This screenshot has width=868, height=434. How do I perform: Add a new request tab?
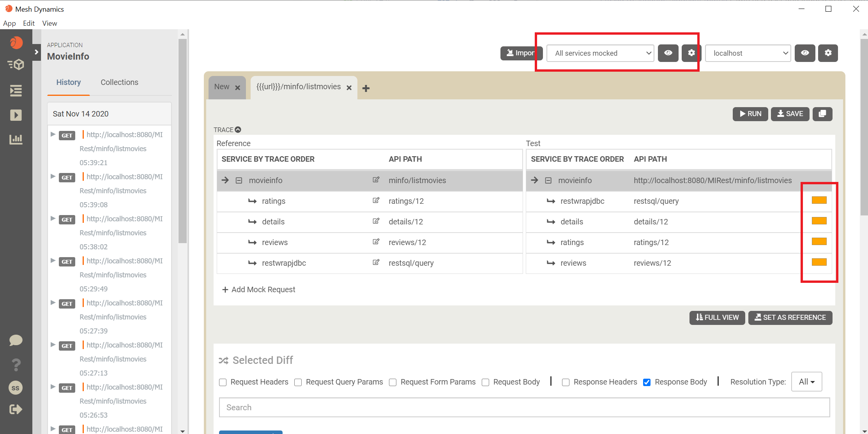[x=366, y=88]
